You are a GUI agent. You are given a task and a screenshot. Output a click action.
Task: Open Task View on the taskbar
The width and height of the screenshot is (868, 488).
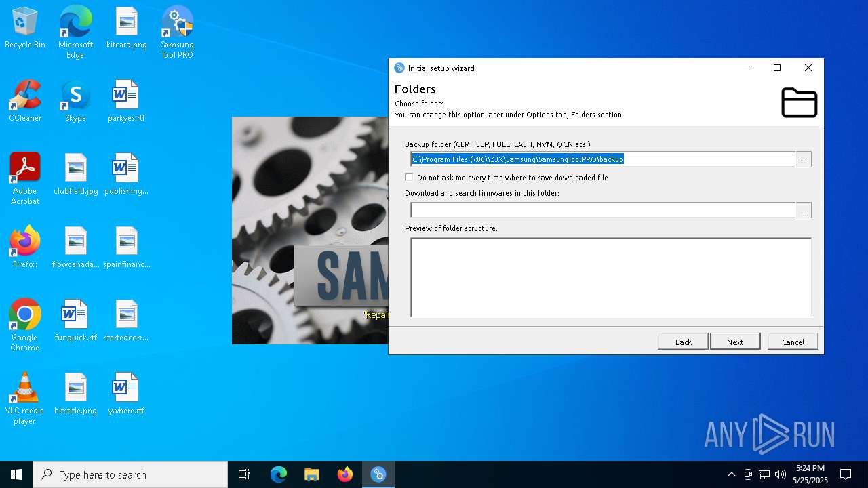pos(244,474)
